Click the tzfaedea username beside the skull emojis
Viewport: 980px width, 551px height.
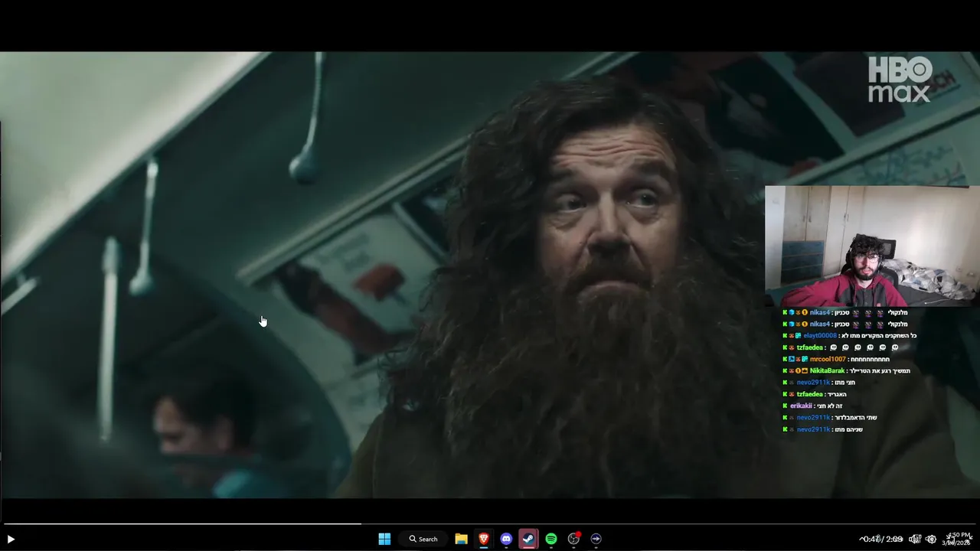[810, 347]
